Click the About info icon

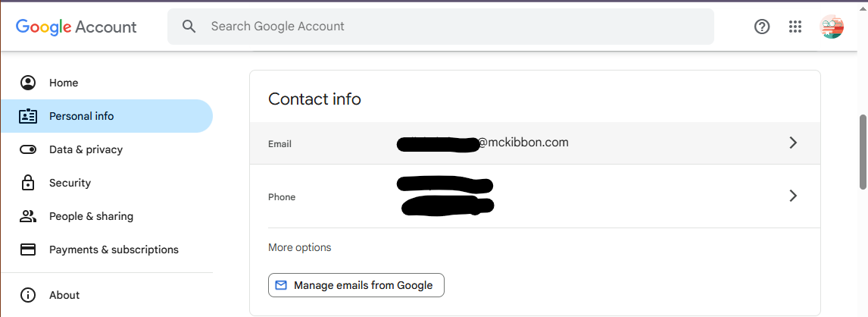click(28, 295)
